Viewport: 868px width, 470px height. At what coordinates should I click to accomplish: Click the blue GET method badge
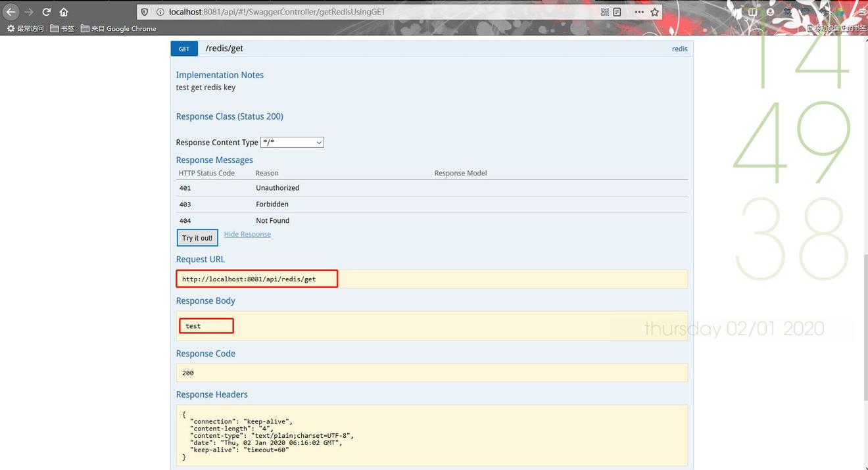pos(184,49)
